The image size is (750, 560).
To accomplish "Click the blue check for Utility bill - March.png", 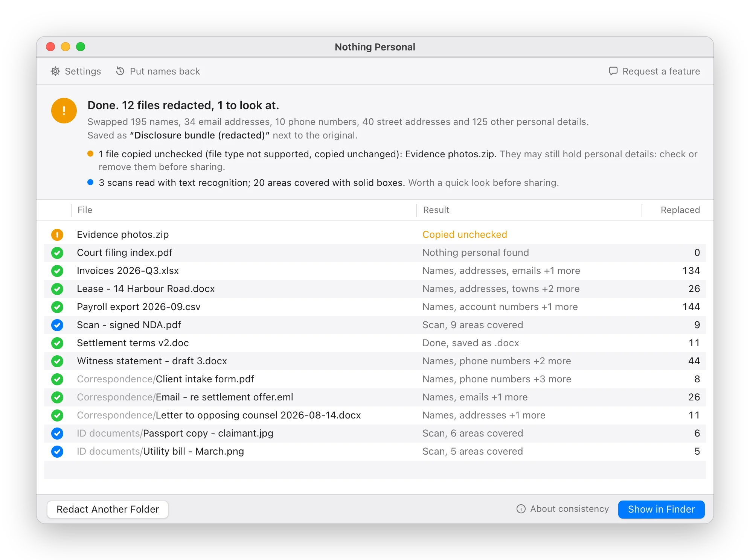I will 57,452.
